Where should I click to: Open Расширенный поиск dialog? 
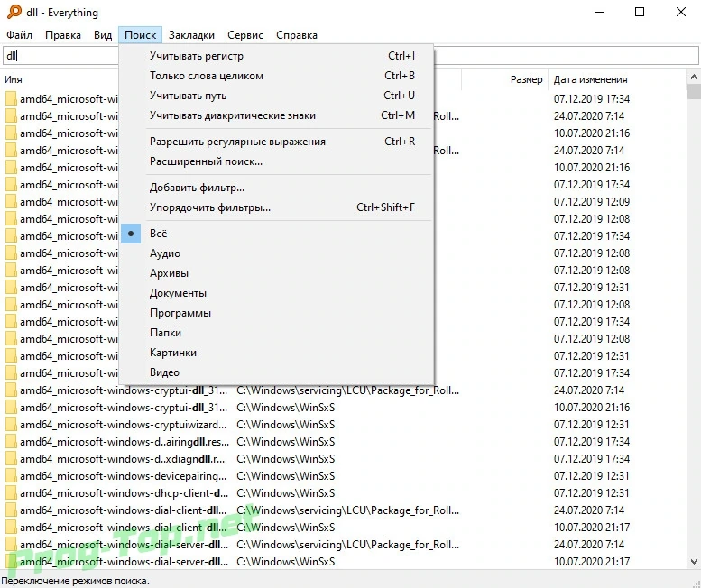pos(276,161)
